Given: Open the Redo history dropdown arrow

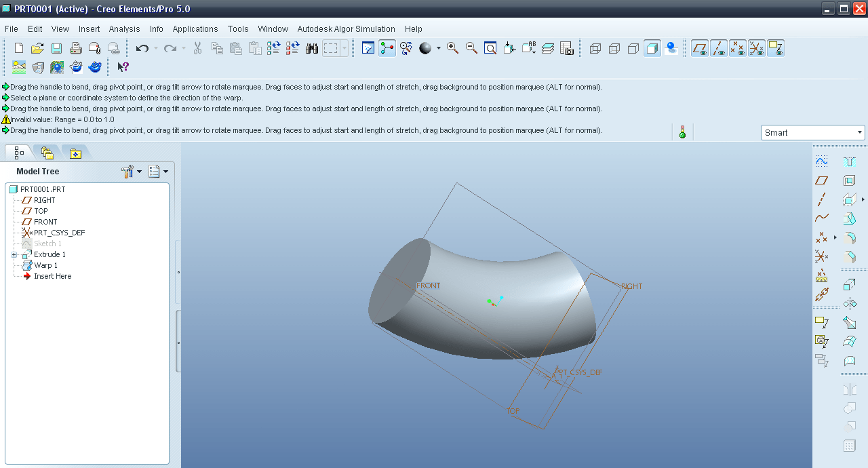Looking at the screenshot, I should [x=184, y=48].
